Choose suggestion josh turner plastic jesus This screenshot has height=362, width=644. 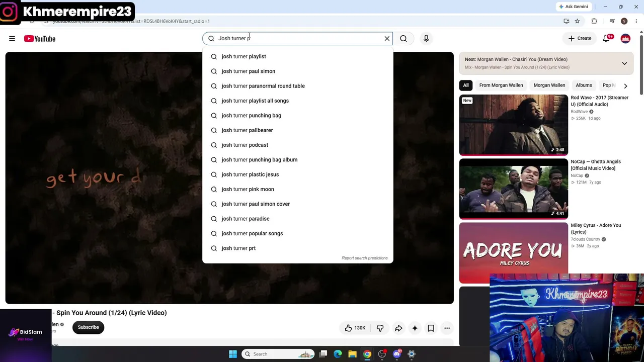tap(297, 174)
